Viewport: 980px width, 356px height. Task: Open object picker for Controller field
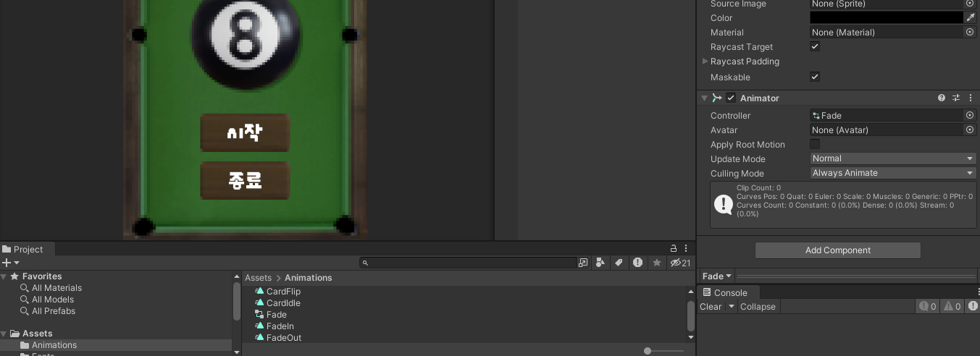pos(970,115)
